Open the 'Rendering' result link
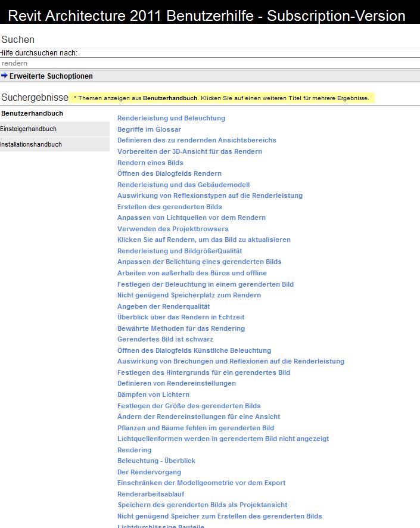This screenshot has width=420, height=528. tap(134, 450)
